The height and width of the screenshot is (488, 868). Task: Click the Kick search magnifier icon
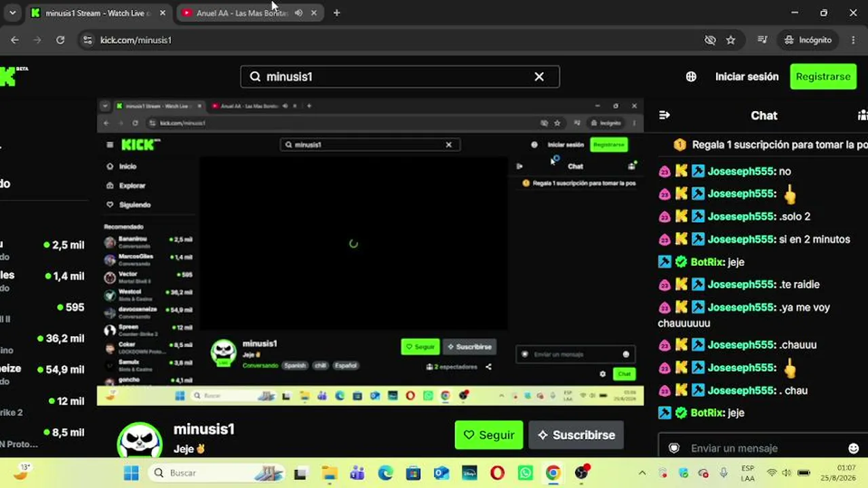coord(255,77)
